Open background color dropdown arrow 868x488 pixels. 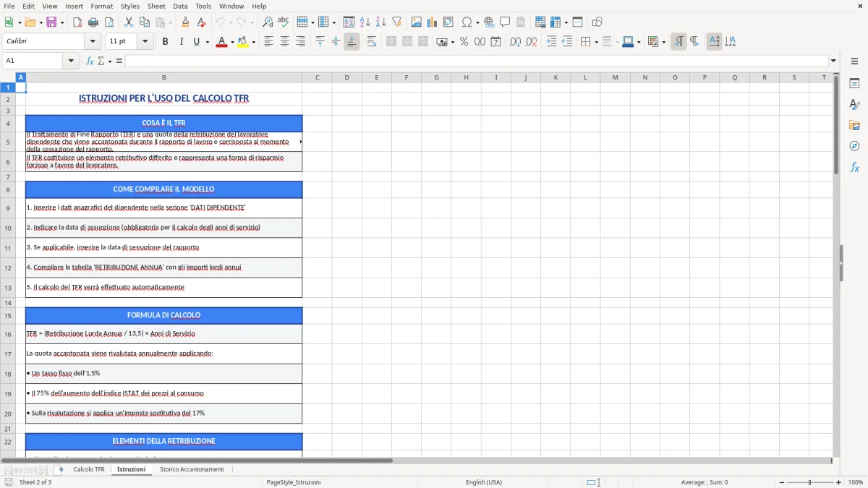pyautogui.click(x=253, y=42)
